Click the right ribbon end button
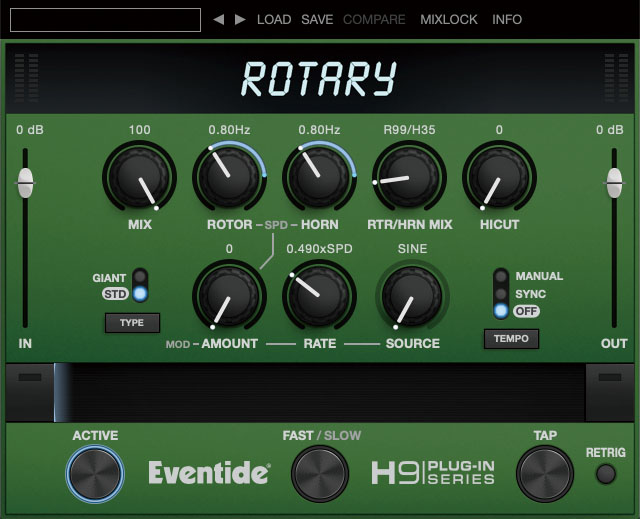Screen dimensions: 640x519 tap(610, 393)
